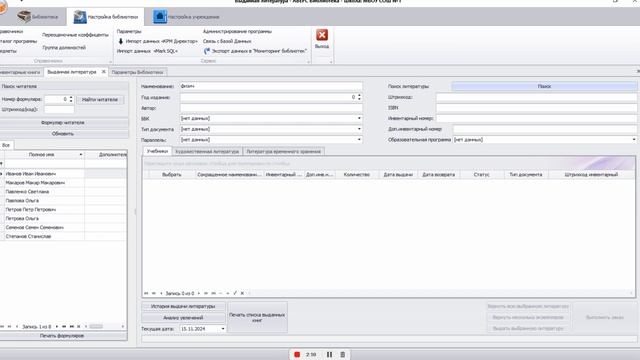
Task: Click Печать списка выданных книг button
Action: point(257,317)
